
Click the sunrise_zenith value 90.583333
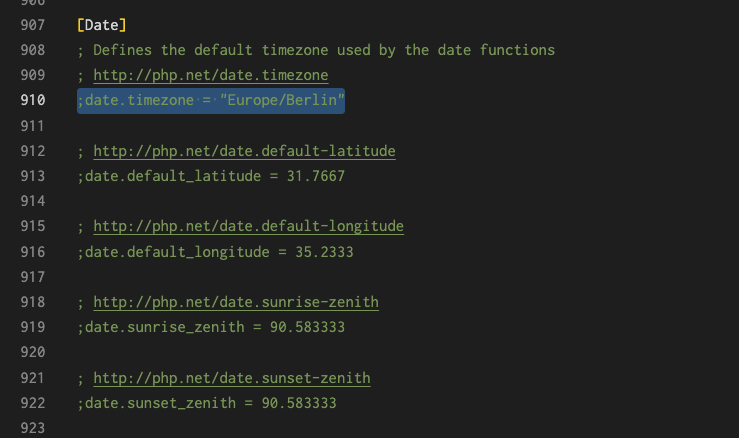307,327
